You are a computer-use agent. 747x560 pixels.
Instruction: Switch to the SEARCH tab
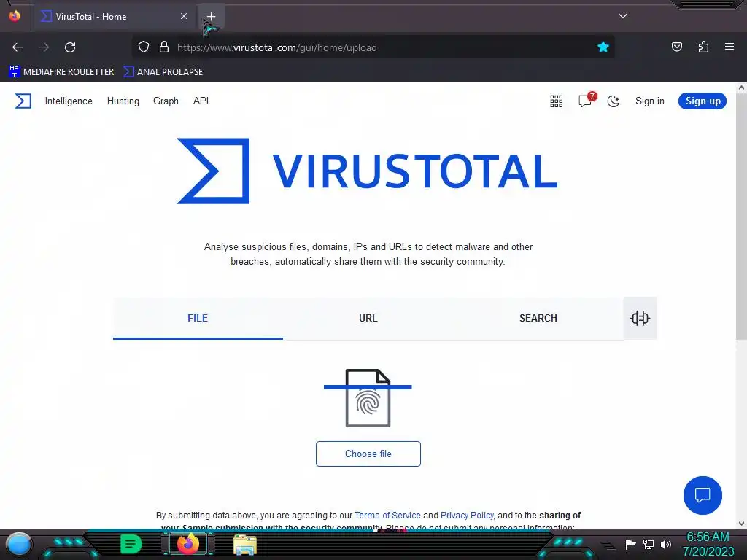[x=538, y=318]
